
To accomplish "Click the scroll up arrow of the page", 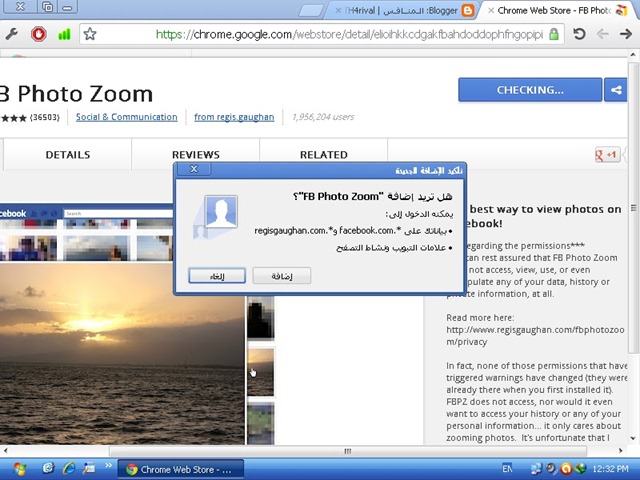I will 633,55.
